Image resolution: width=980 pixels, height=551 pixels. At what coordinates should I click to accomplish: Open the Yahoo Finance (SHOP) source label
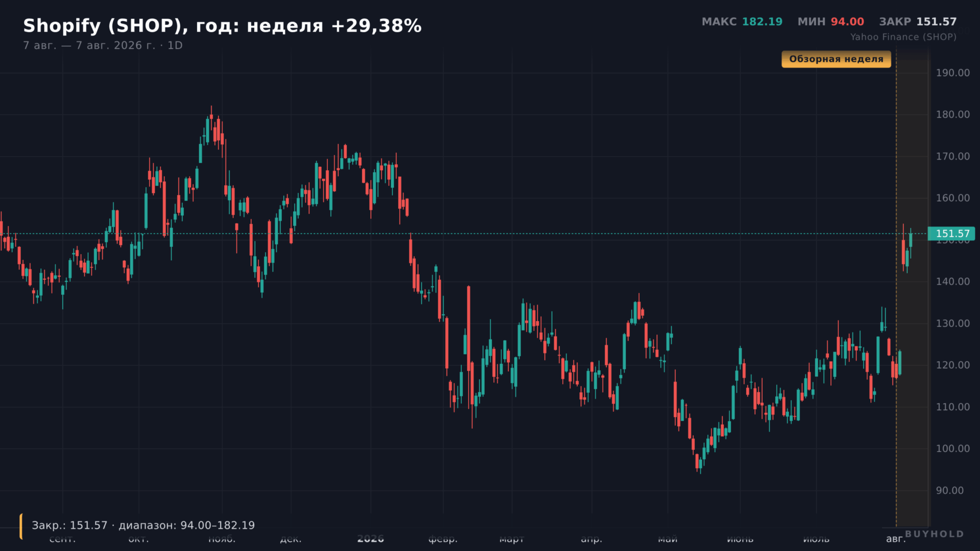(903, 37)
